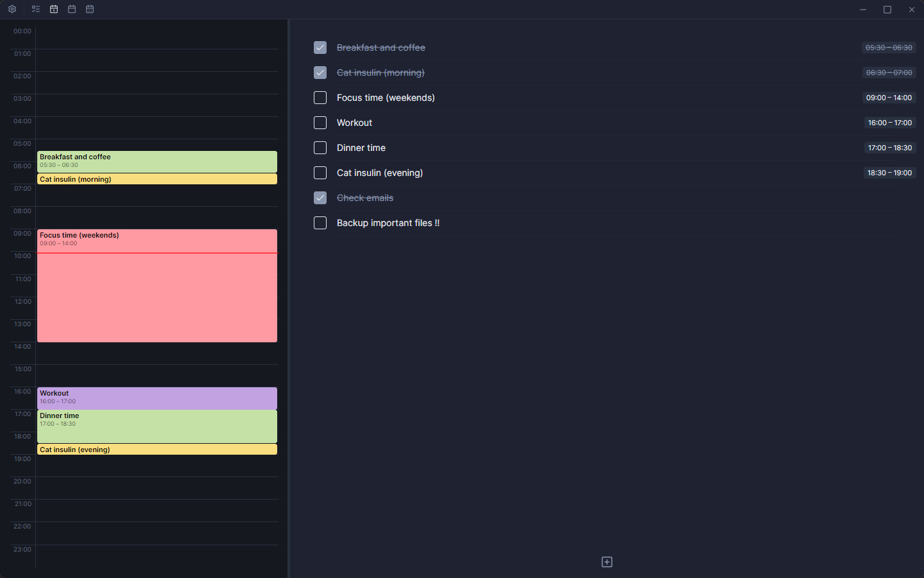The height and width of the screenshot is (578, 924).
Task: Select Focus time (weekends) calendar block
Action: (157, 286)
